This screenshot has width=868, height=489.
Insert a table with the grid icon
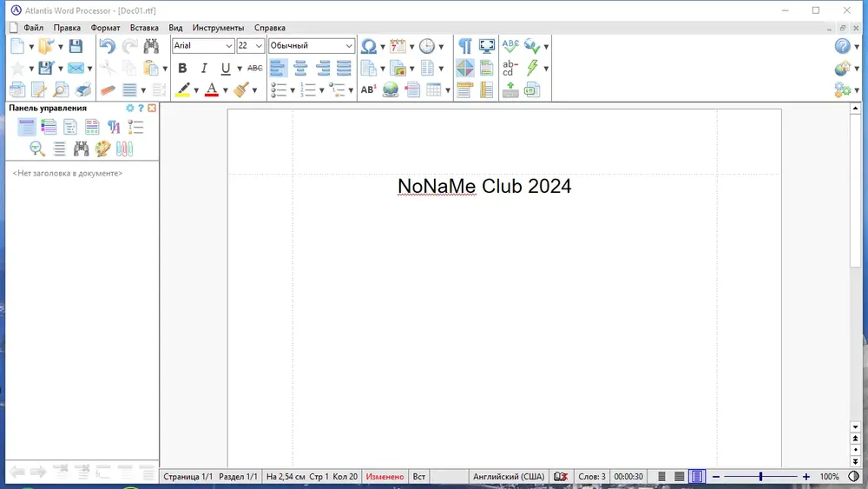coord(434,89)
